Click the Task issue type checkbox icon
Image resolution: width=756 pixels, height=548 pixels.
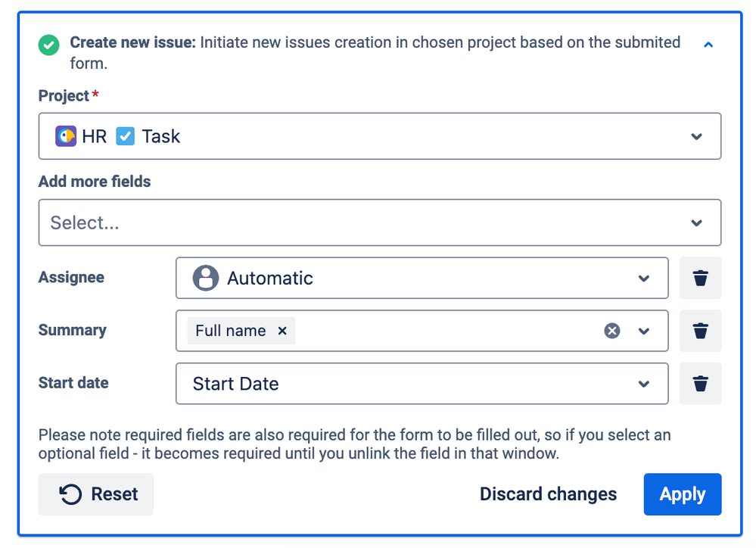click(x=126, y=136)
